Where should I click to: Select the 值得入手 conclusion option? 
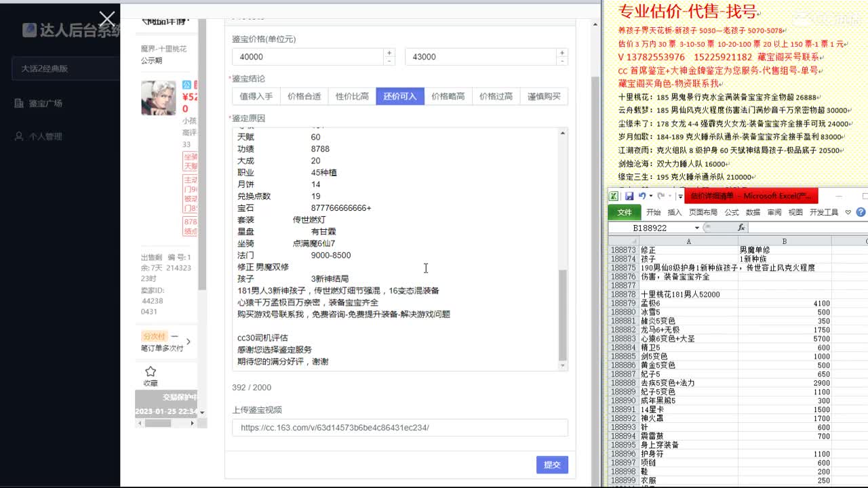pyautogui.click(x=256, y=96)
